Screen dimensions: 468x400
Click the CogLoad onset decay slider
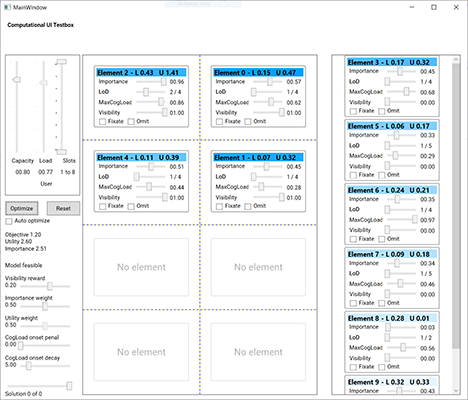tap(45, 366)
